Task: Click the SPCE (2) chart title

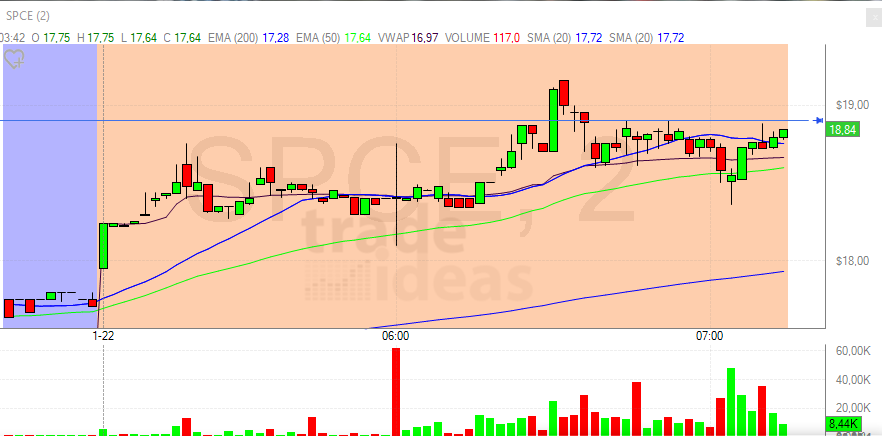Action: point(28,16)
